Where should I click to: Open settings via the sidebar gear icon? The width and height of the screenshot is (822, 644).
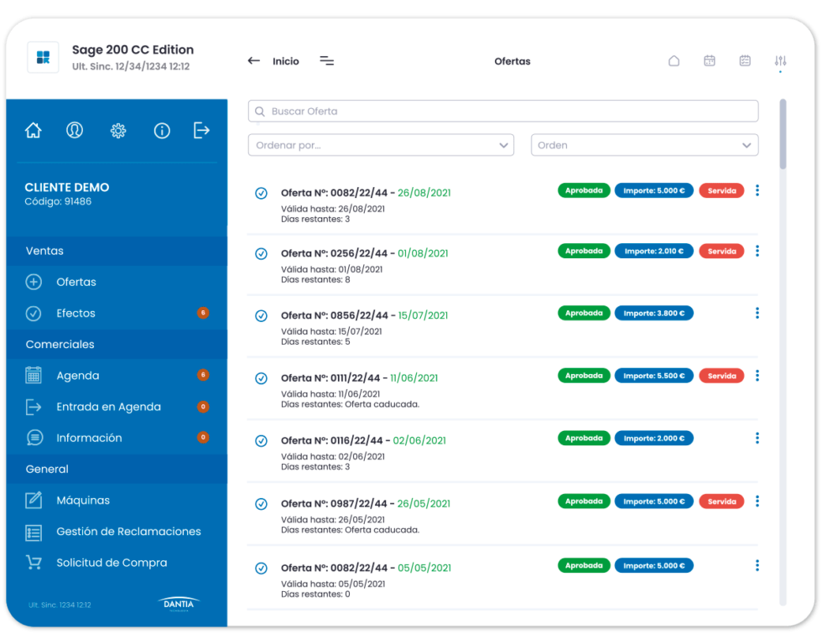click(x=118, y=131)
